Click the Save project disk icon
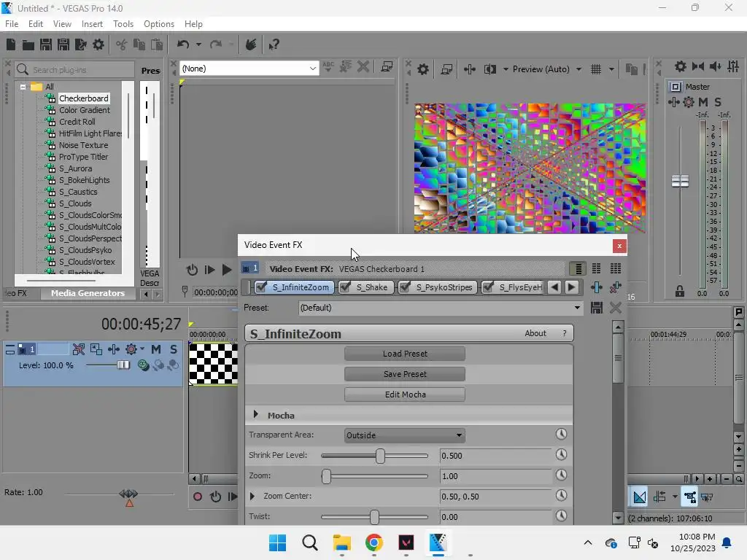Viewport: 747px width, 560px height. [46, 44]
